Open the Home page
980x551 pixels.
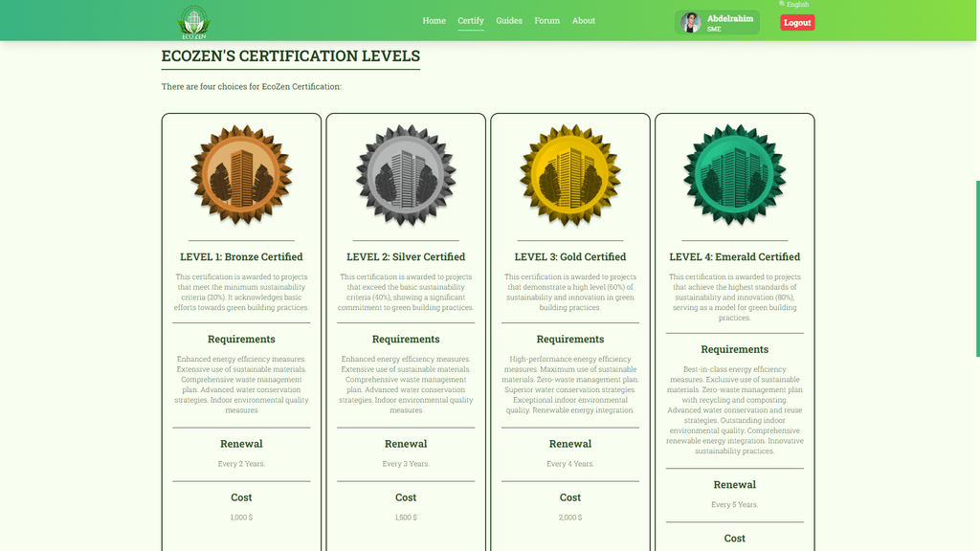tap(434, 21)
